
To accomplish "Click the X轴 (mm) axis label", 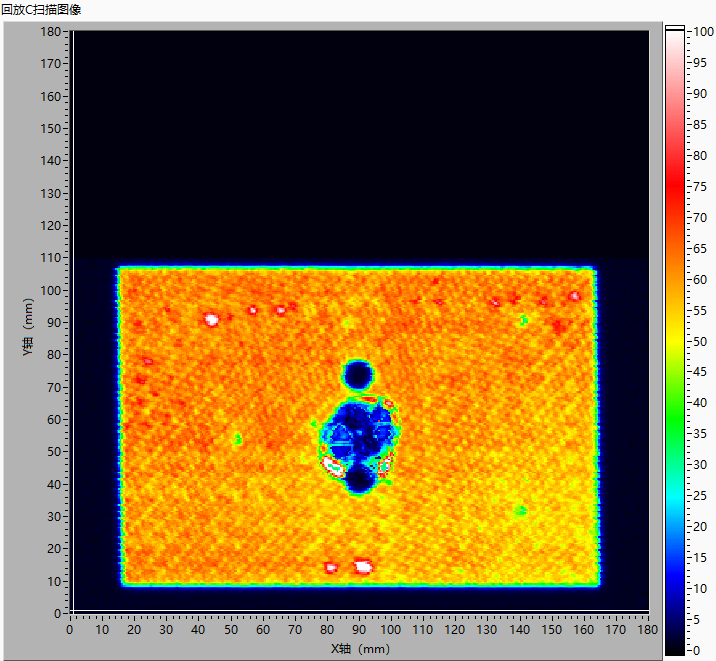I will point(359,648).
